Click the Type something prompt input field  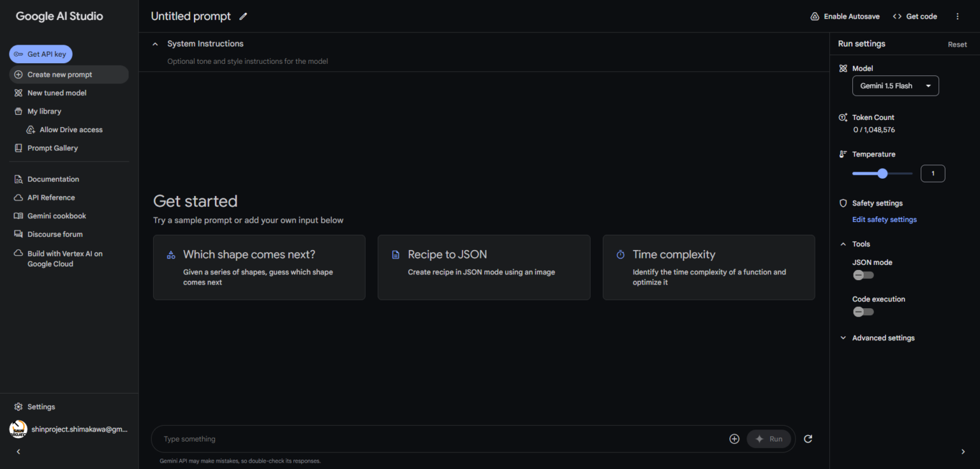point(440,439)
